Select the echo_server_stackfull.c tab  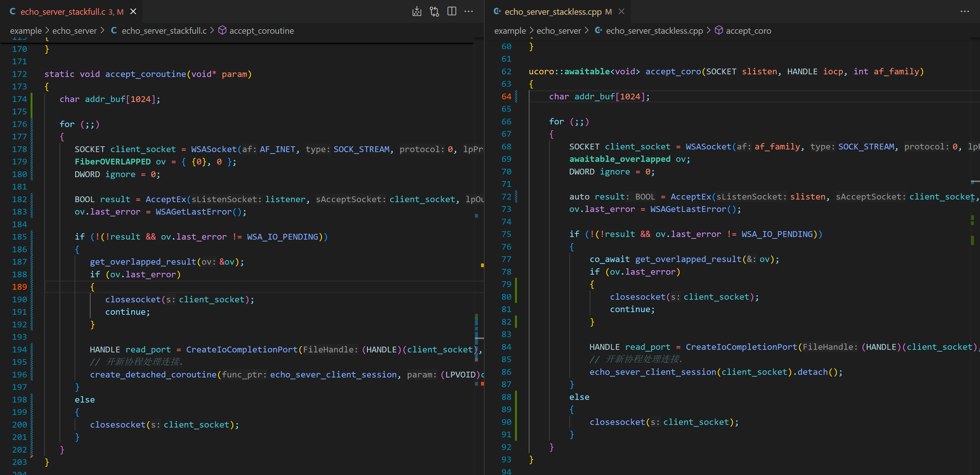pos(71,11)
